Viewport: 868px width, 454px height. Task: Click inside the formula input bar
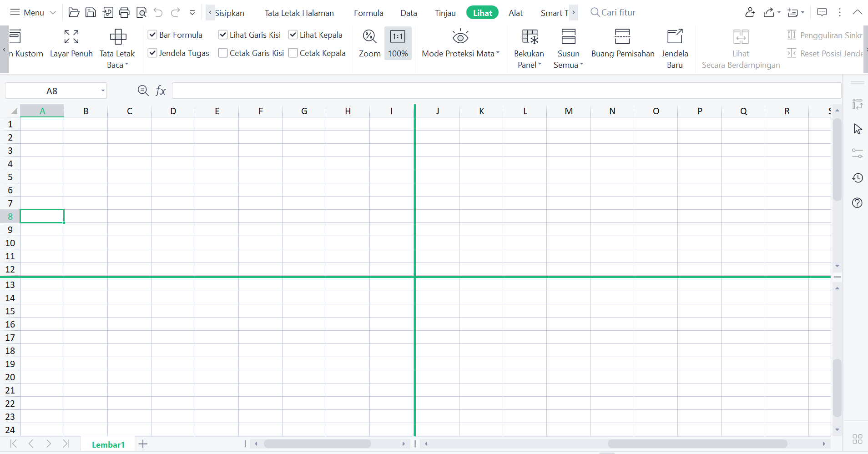point(505,91)
